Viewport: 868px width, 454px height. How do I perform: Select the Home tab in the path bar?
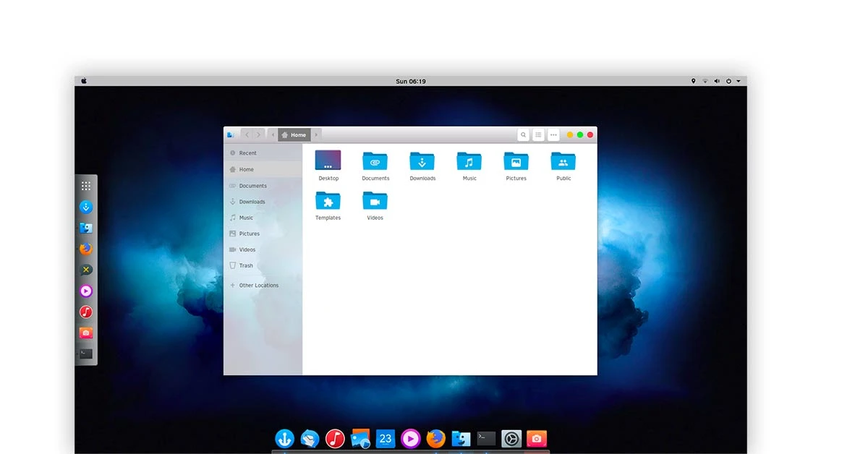point(294,134)
